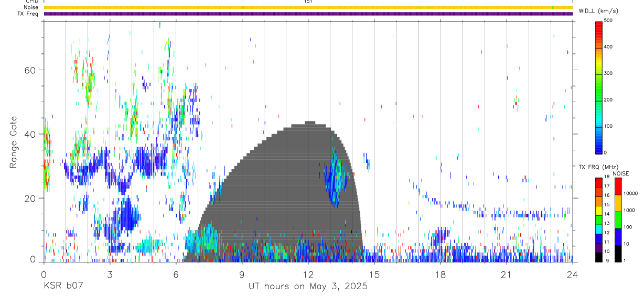Image resolution: width=644 pixels, height=297 pixels.
Task: Click the 21 tick on UT hours axis
Action: tap(506, 275)
